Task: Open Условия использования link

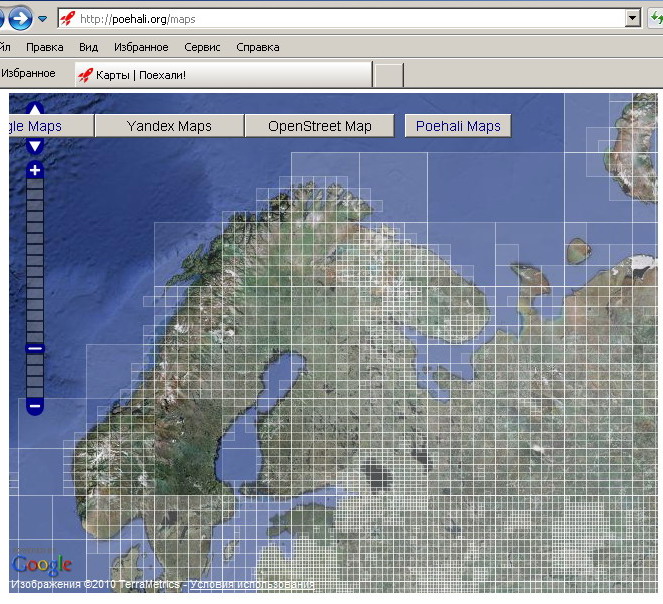Action: point(252,585)
